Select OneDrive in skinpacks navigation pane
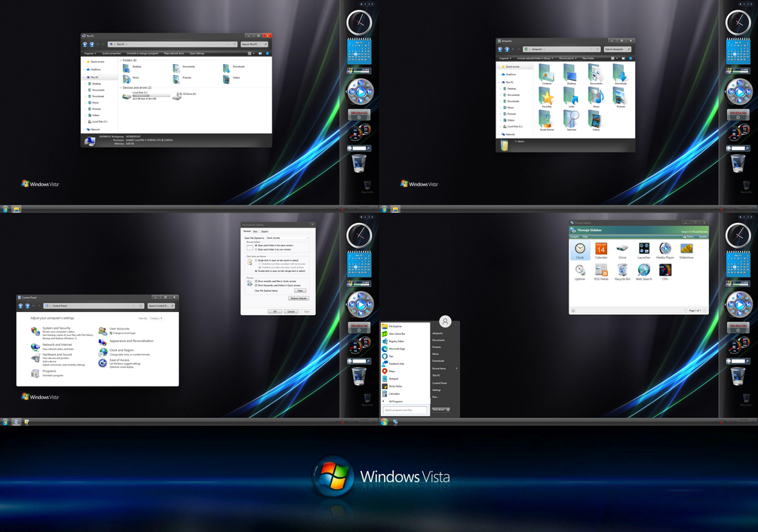This screenshot has width=758, height=532. click(511, 75)
